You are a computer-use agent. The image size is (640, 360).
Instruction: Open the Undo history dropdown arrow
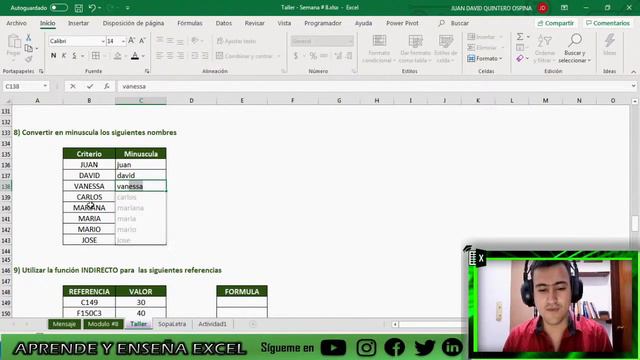100,8
